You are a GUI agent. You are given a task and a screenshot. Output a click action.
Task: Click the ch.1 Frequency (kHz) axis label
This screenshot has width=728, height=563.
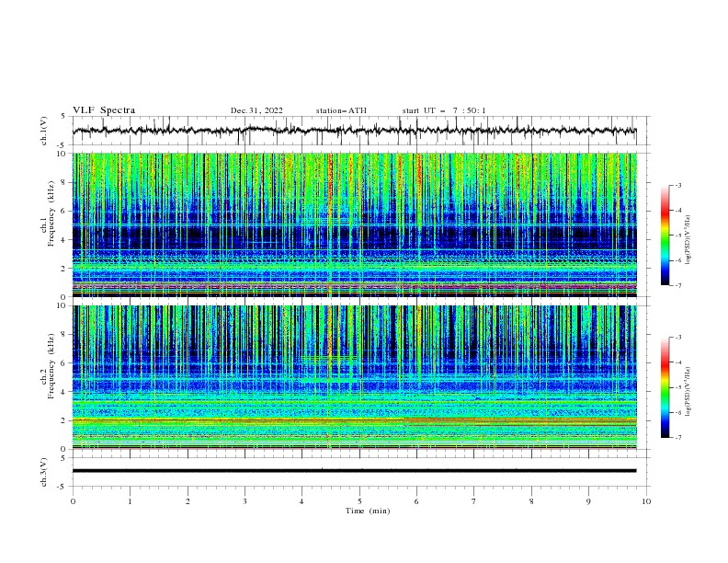[x=48, y=213]
